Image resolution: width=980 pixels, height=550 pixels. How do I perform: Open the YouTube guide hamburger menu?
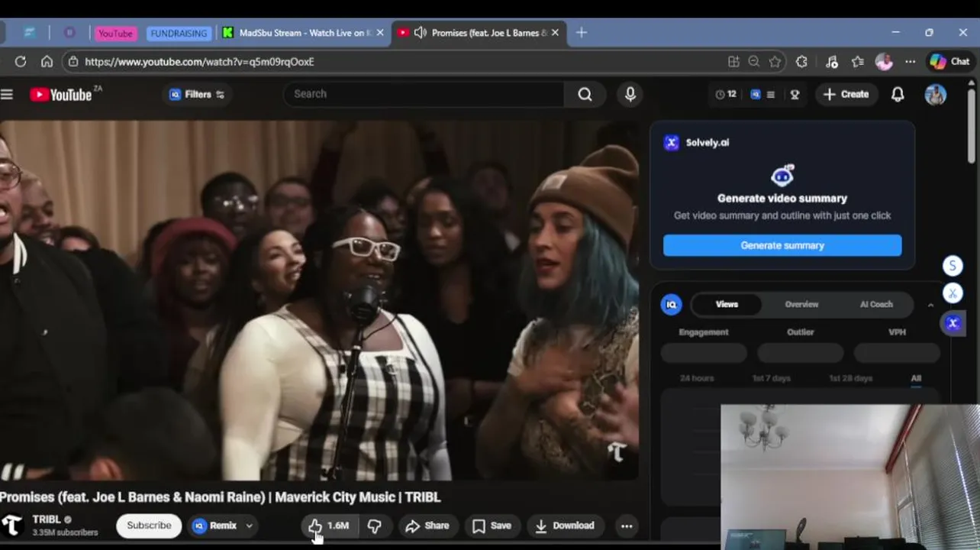coord(7,94)
